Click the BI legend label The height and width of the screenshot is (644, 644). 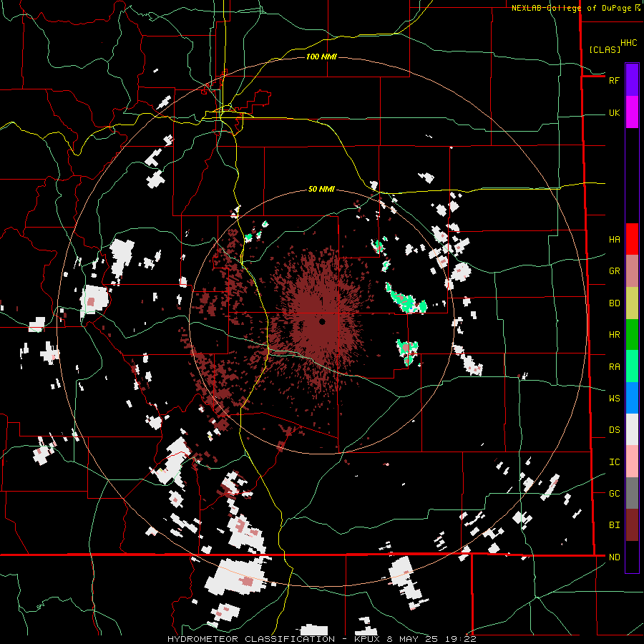[614, 525]
